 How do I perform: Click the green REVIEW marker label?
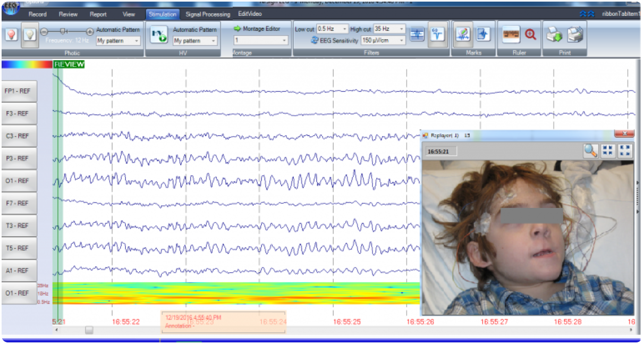point(69,64)
